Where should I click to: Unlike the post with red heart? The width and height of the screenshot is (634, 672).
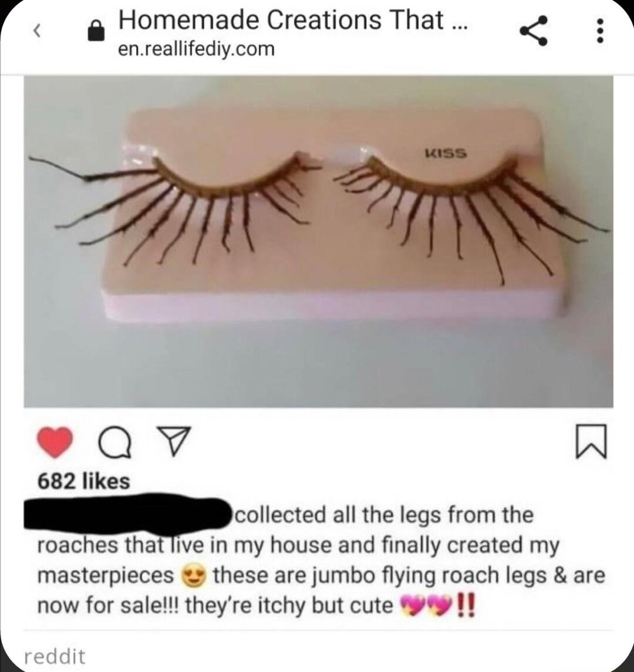(x=55, y=442)
